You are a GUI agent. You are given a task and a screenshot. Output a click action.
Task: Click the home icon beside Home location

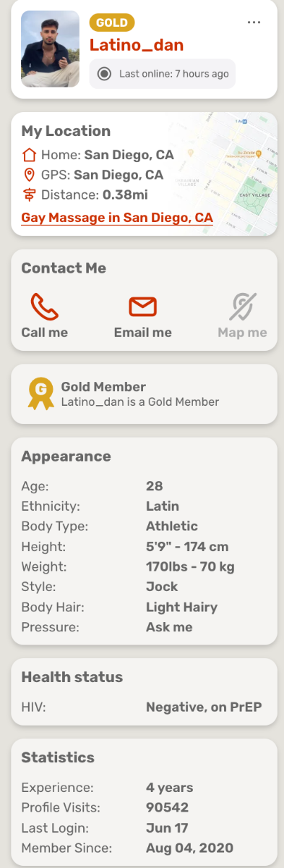(29, 154)
